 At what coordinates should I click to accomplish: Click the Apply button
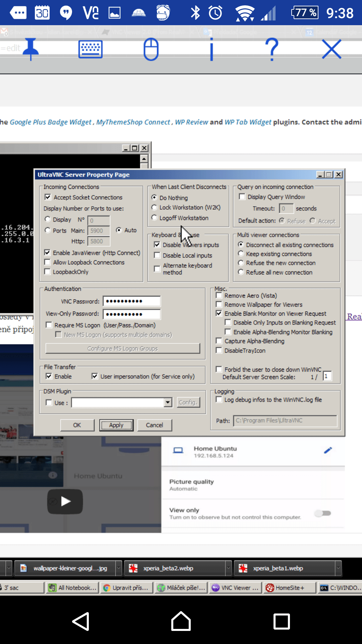pos(116,425)
